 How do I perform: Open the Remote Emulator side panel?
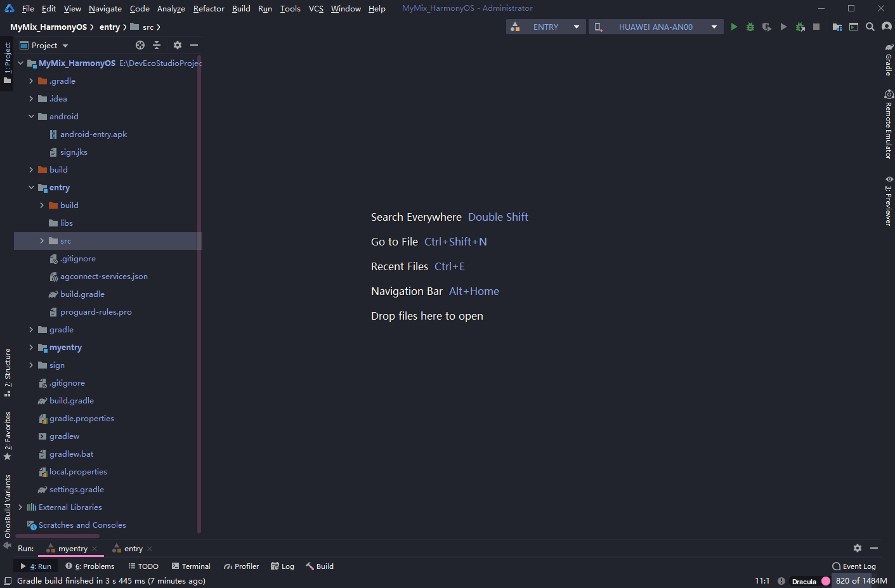coord(889,124)
